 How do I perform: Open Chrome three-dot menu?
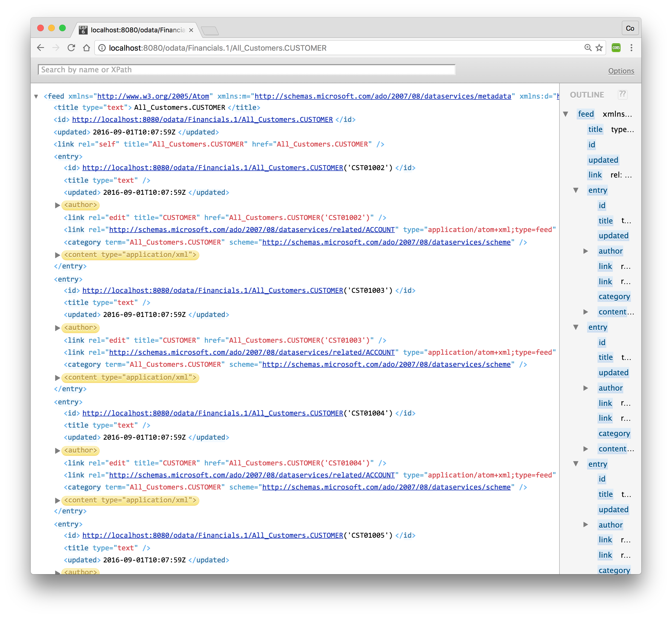tap(631, 48)
